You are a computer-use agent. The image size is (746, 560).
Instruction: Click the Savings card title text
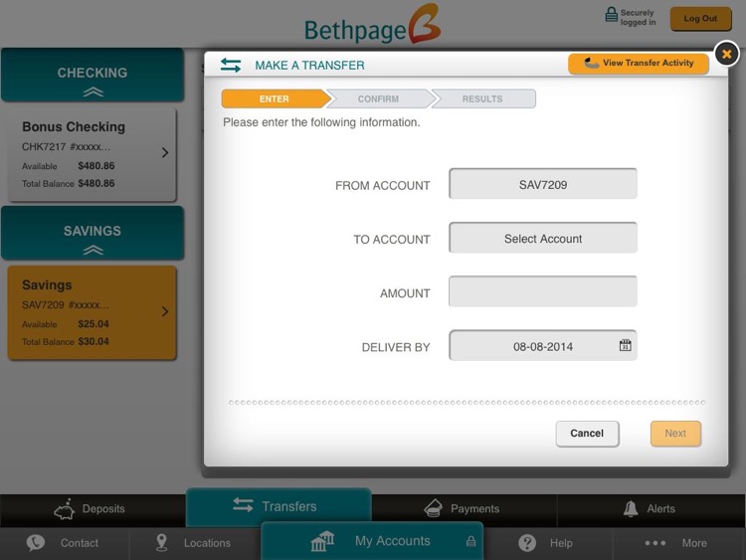(x=47, y=285)
